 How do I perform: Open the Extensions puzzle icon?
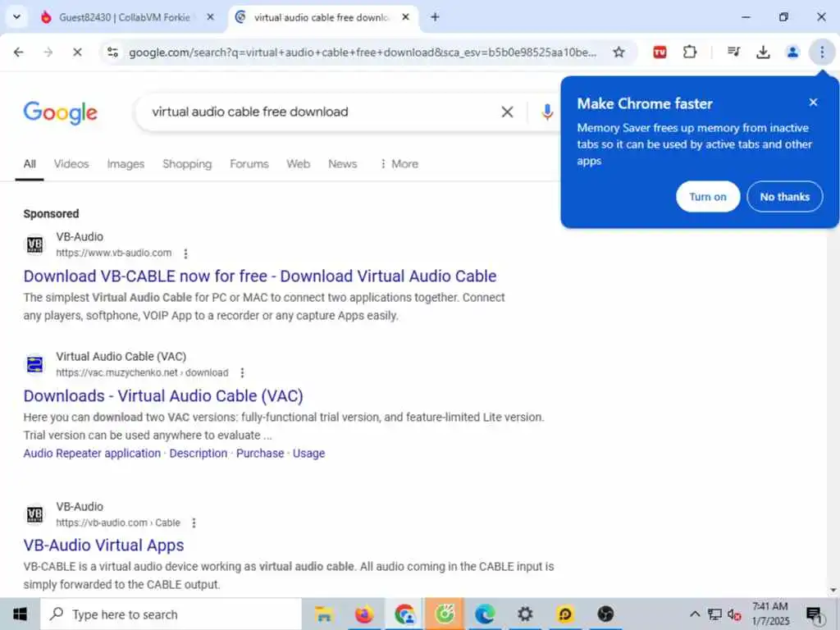pyautogui.click(x=689, y=52)
